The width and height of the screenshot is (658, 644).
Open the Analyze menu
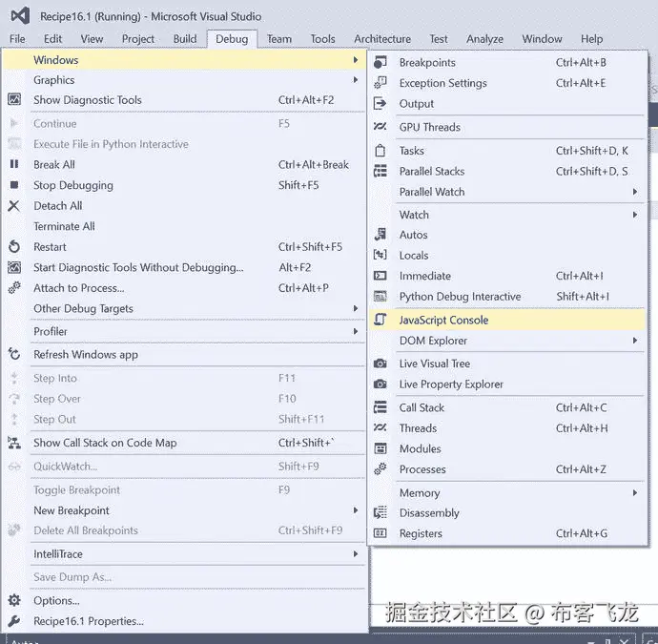coord(484,39)
